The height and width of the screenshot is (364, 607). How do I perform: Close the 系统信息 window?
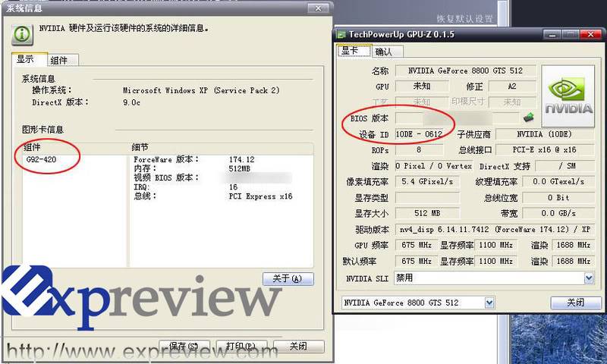[318, 8]
